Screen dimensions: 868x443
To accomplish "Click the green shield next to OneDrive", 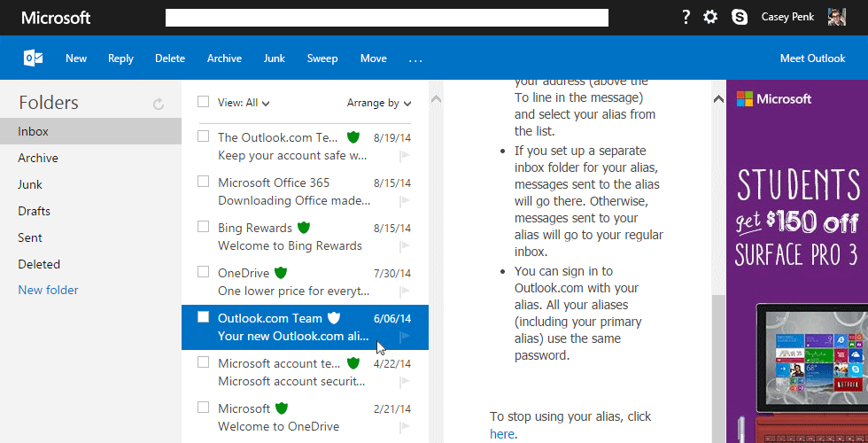I will click(282, 273).
